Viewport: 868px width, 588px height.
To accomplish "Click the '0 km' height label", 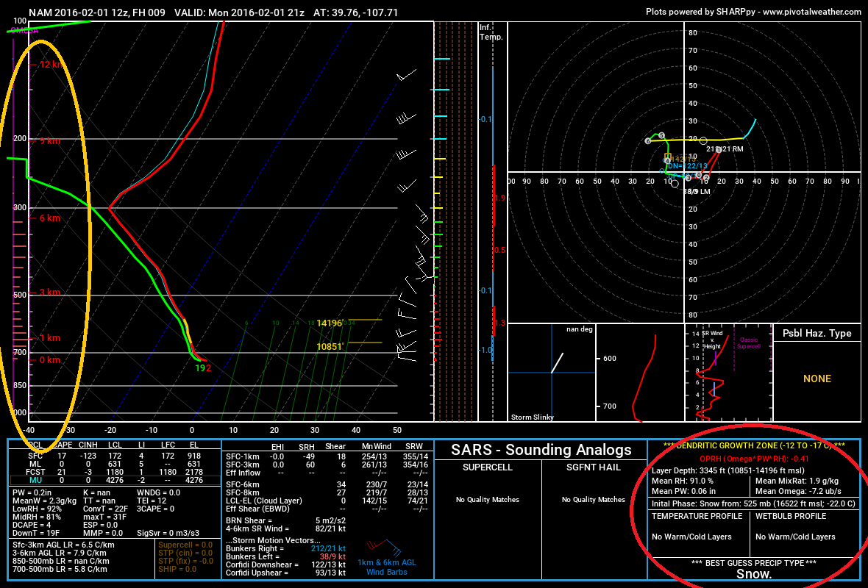I will (x=50, y=359).
